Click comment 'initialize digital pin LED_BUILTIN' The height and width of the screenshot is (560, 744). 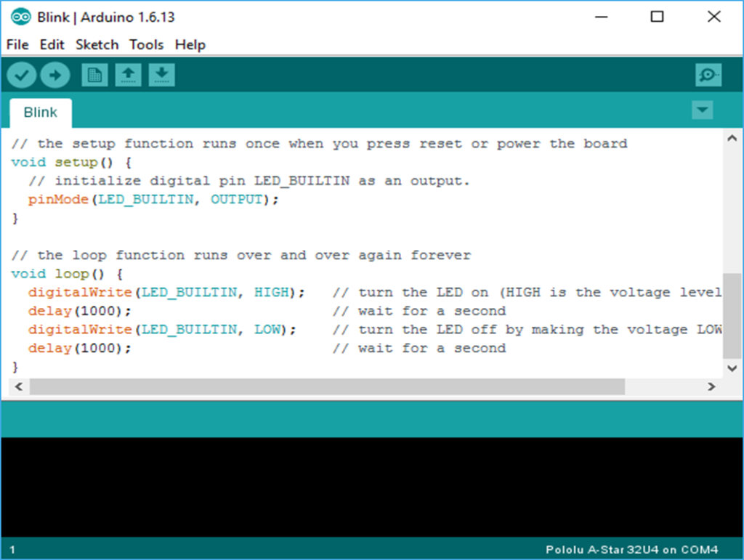pos(248,181)
